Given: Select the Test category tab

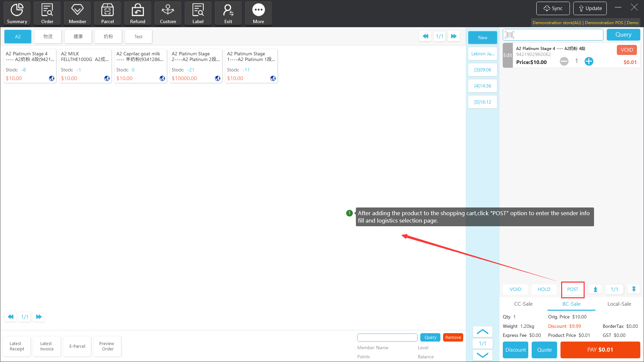Looking at the screenshot, I should (x=138, y=37).
